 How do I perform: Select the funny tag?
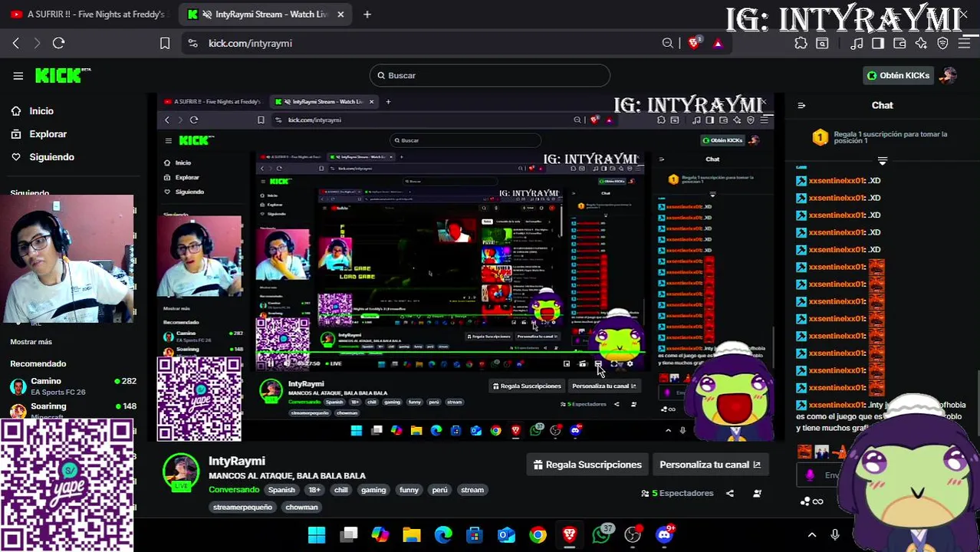click(409, 490)
